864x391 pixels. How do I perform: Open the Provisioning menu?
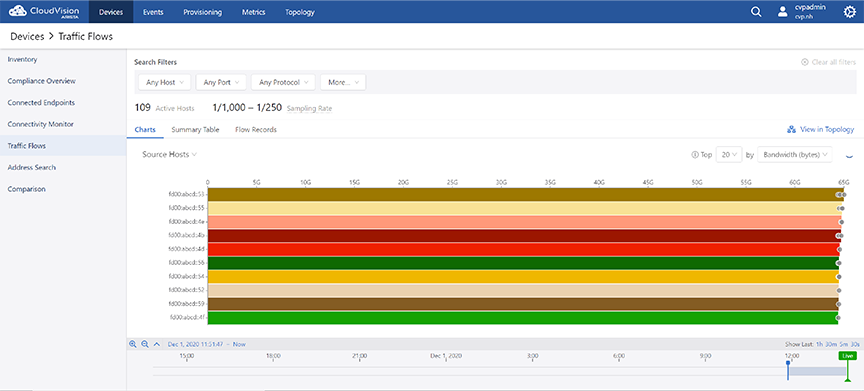click(202, 12)
